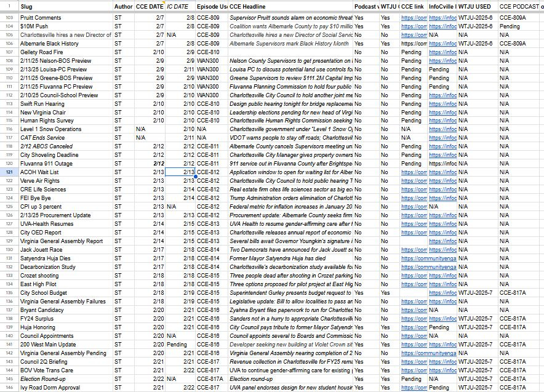Select the CCE DATE column header
544x392 pixels.
pyautogui.click(x=150, y=6)
